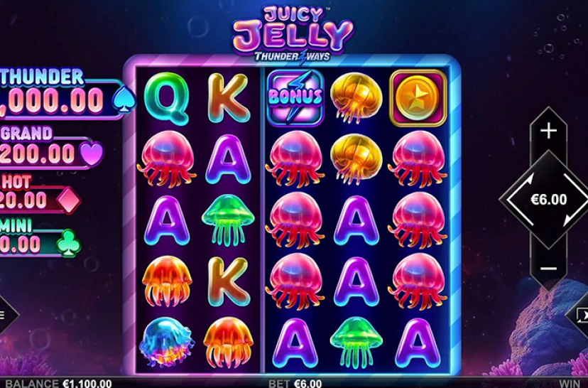Decrease the bet with minus button
Screen dimensions: 588x388
coord(548,269)
